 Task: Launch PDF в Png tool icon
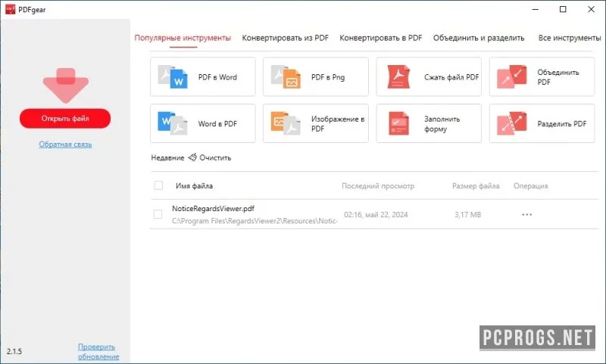tap(286, 77)
